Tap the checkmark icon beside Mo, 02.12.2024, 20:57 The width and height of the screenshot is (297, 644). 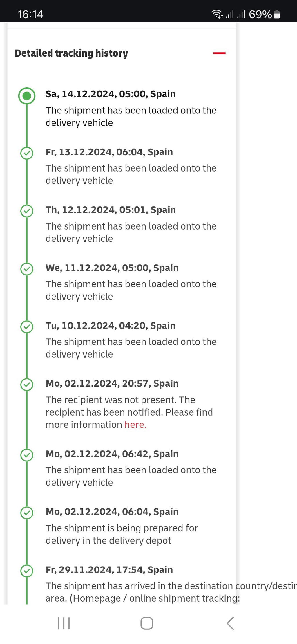[x=27, y=384]
